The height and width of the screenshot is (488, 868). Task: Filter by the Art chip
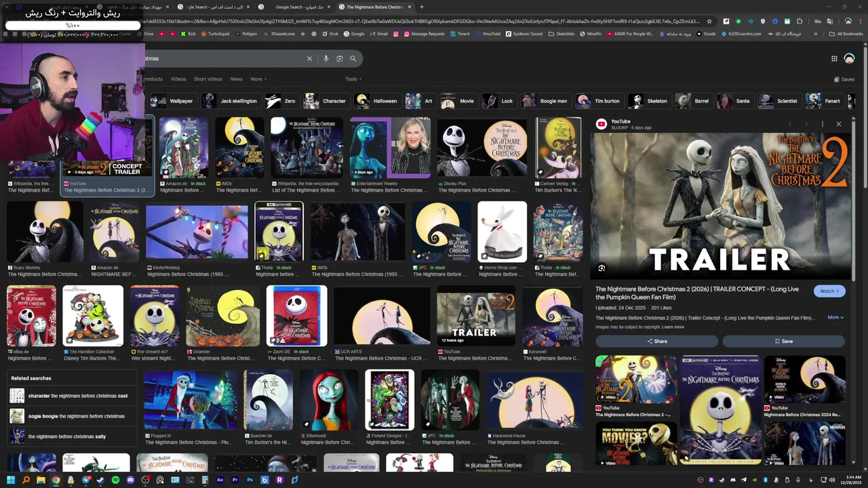pos(420,101)
